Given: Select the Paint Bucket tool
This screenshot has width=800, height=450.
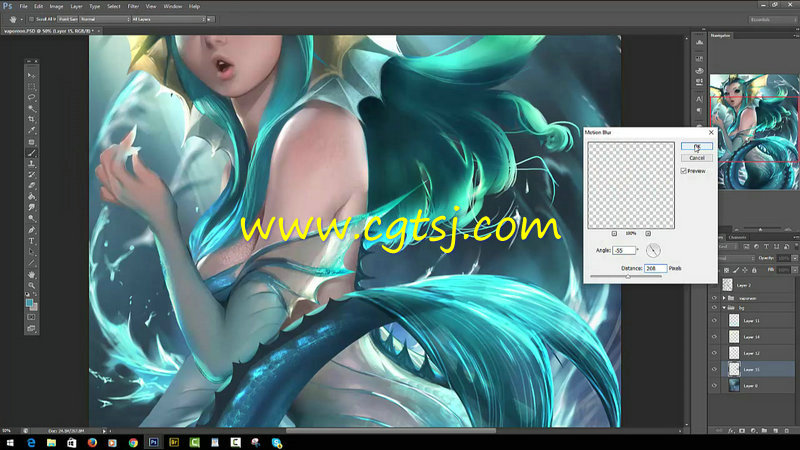Looking at the screenshot, I should click(x=31, y=196).
